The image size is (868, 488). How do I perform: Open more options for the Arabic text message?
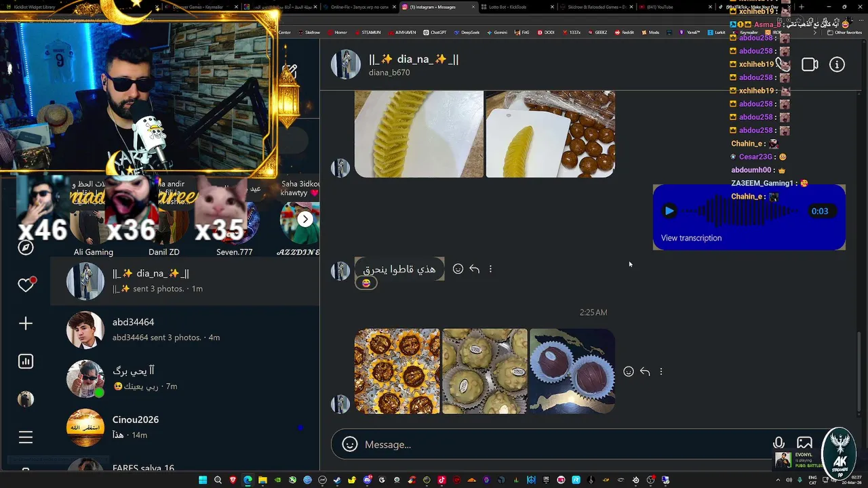click(x=490, y=269)
